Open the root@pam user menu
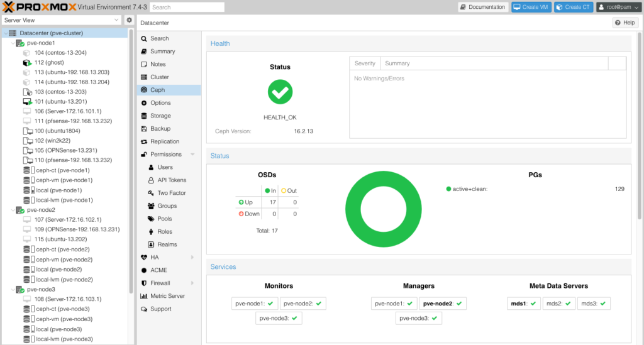The width and height of the screenshot is (644, 345). 619,7
